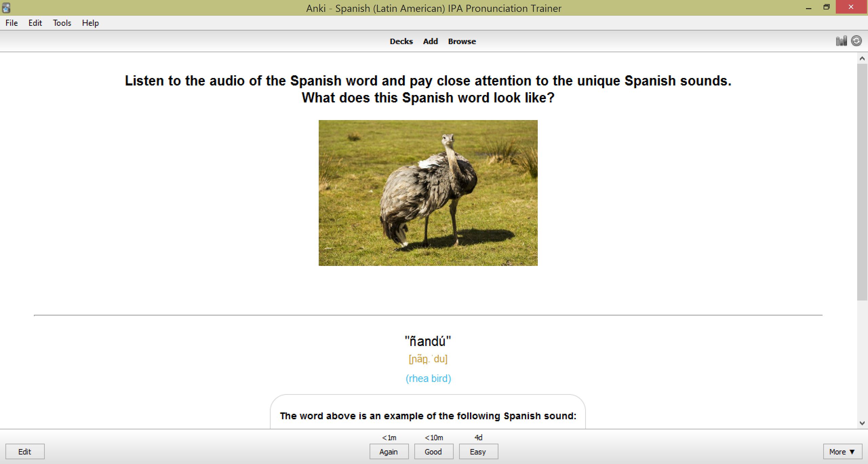Open the File menu
Image resolution: width=868 pixels, height=464 pixels.
tap(12, 23)
